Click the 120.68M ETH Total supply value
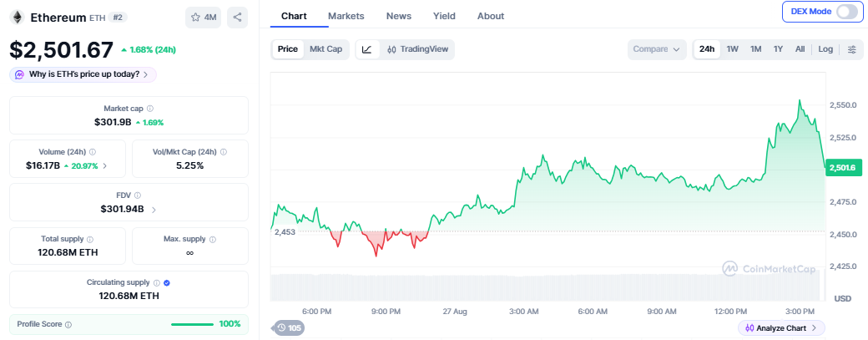 (68, 252)
